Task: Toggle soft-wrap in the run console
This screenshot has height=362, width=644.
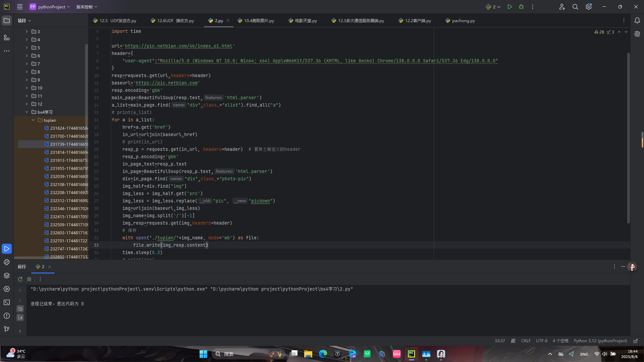Action: tap(20, 309)
